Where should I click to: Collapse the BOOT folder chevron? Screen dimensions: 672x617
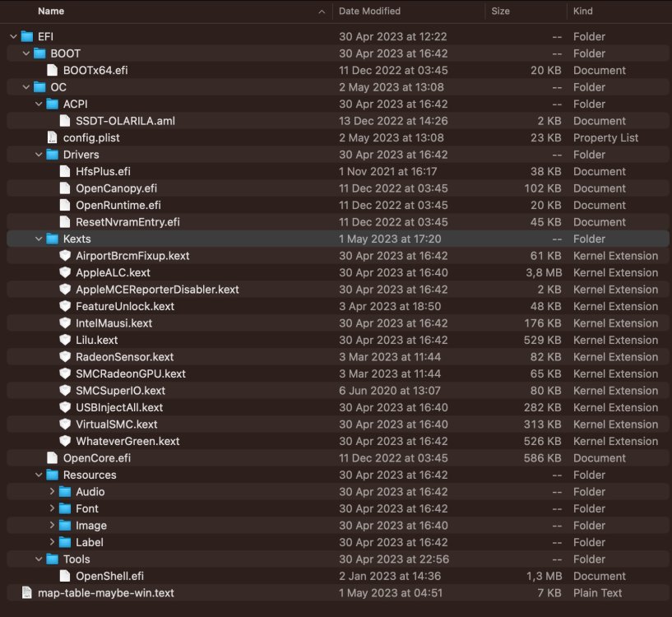26,53
